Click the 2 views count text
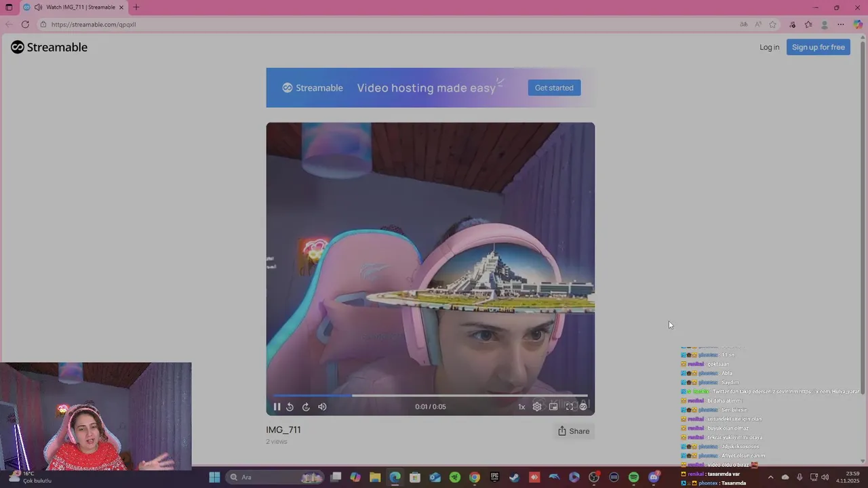868x488 pixels. pyautogui.click(x=277, y=441)
